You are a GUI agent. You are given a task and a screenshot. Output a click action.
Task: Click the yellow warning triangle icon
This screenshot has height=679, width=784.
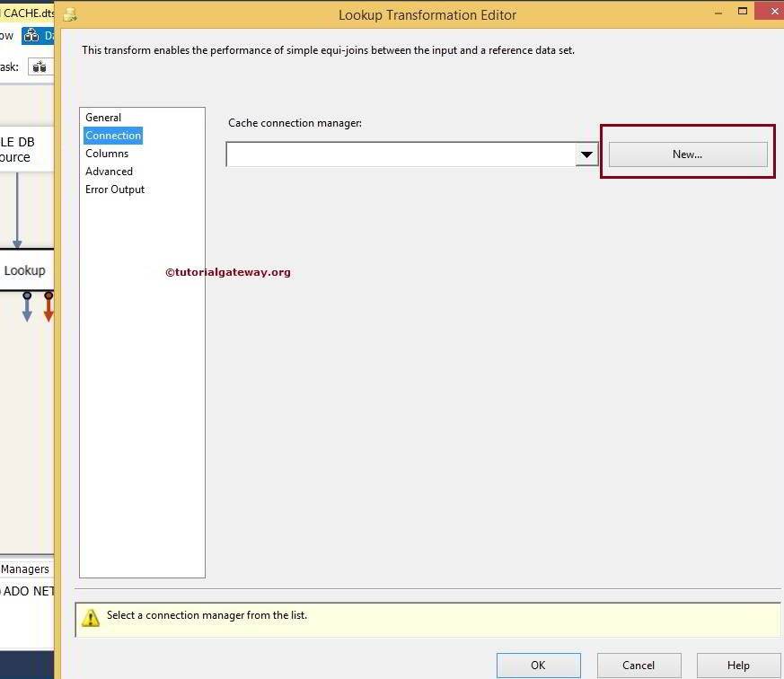90,616
